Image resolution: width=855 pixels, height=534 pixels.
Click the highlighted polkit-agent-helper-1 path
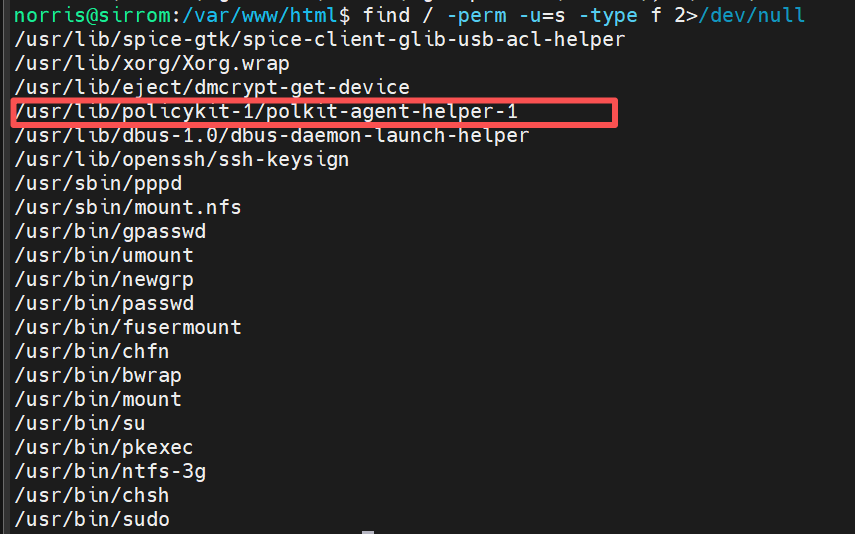266,111
